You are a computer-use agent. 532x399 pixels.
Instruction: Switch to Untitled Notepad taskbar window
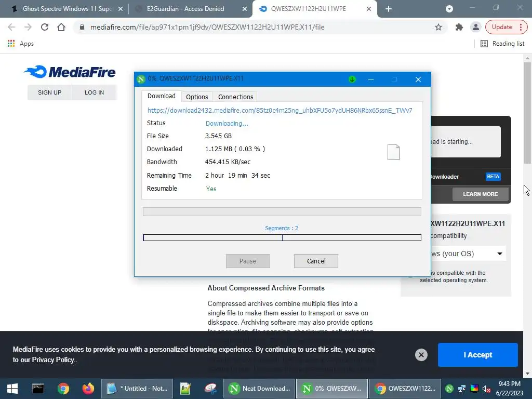click(137, 389)
